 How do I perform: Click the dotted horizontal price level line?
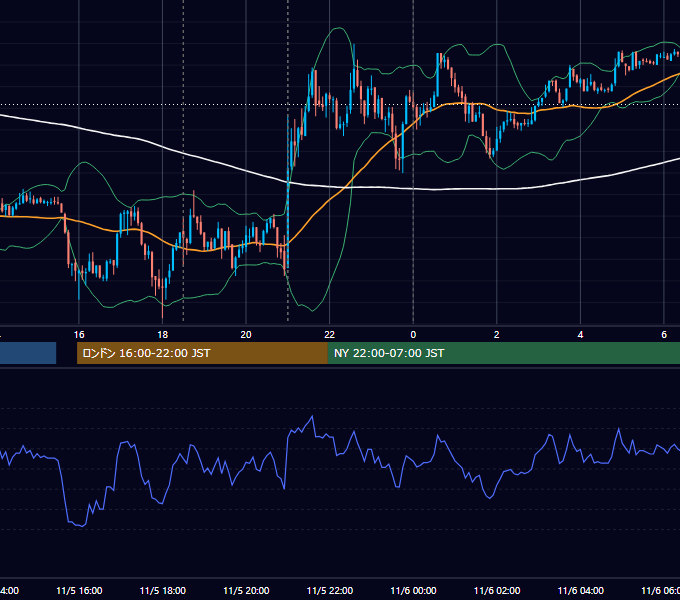click(340, 104)
